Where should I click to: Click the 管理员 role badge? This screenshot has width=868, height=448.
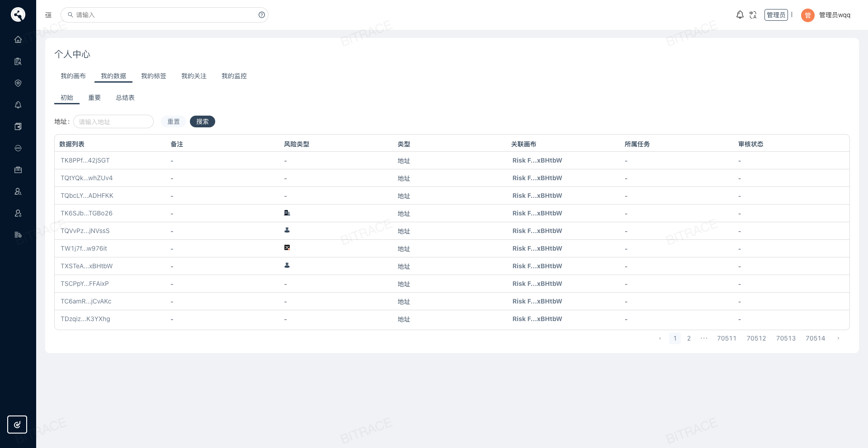776,15
